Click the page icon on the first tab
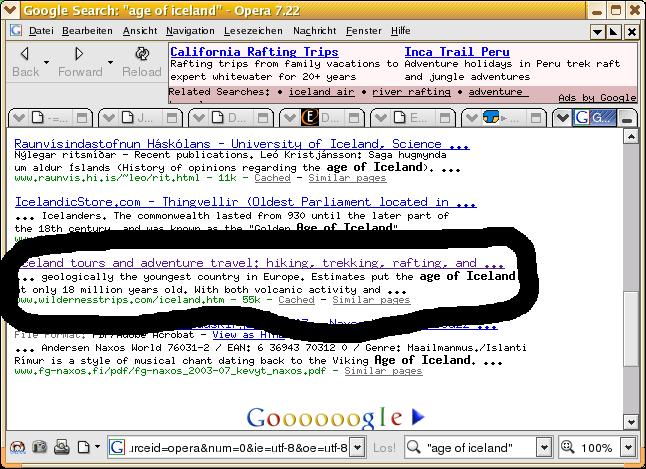Image resolution: width=646 pixels, height=469 pixels. point(38,118)
